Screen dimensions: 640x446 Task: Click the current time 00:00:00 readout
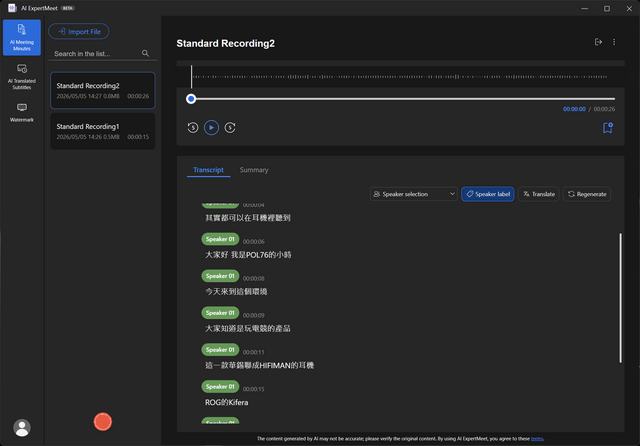coord(574,109)
